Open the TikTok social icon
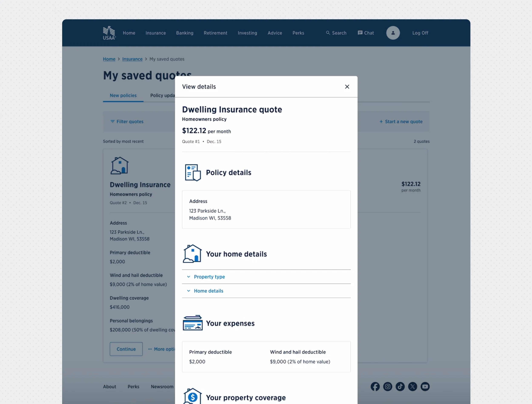The image size is (532, 404). (x=400, y=386)
